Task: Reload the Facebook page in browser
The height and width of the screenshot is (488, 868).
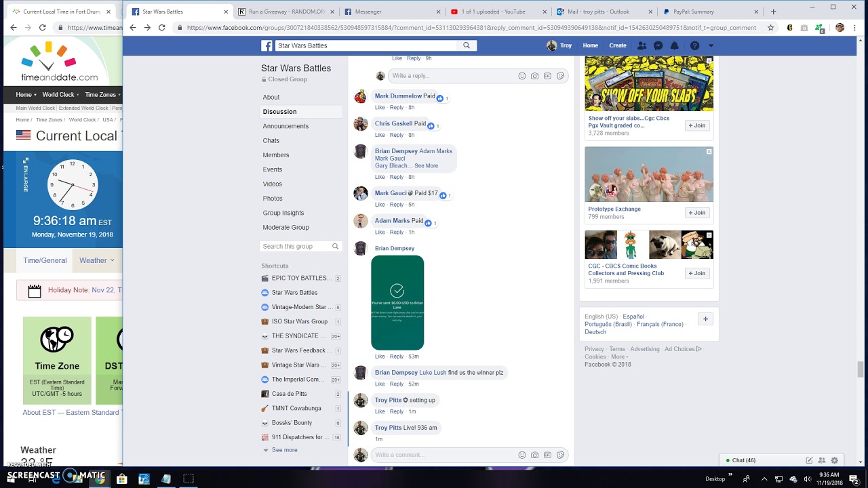Action: click(x=161, y=28)
